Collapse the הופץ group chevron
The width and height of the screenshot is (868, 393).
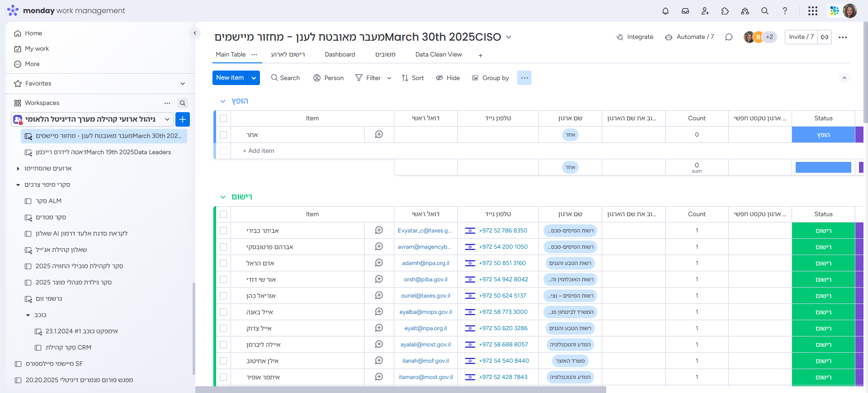coord(222,101)
